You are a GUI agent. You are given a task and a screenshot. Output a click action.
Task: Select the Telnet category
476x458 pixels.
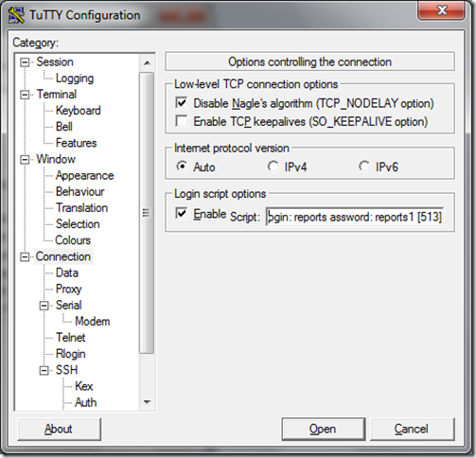(x=70, y=338)
